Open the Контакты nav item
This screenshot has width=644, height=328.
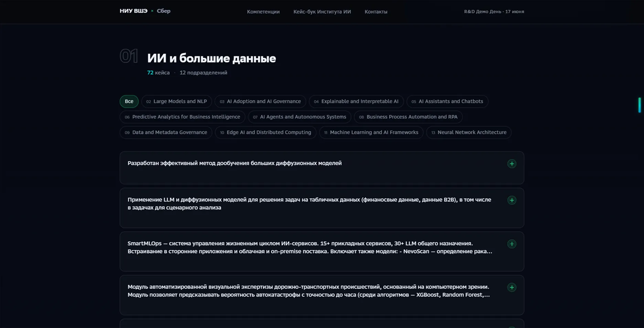[376, 12]
